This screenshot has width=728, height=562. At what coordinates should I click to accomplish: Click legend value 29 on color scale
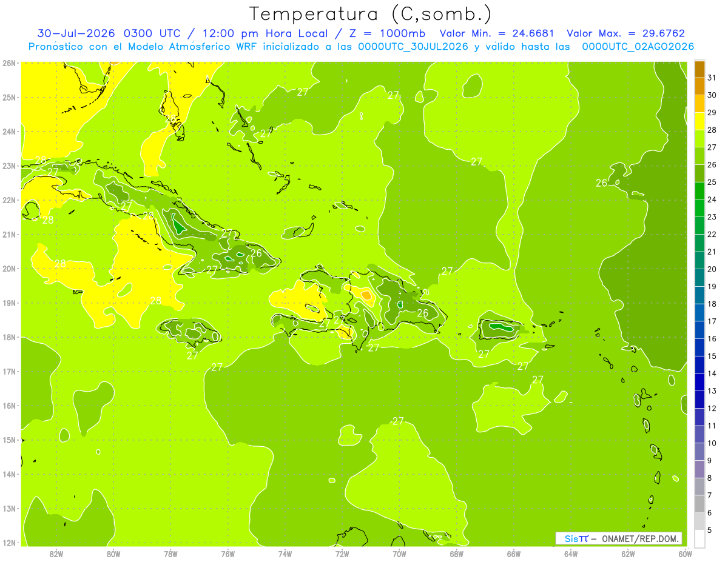click(x=712, y=112)
